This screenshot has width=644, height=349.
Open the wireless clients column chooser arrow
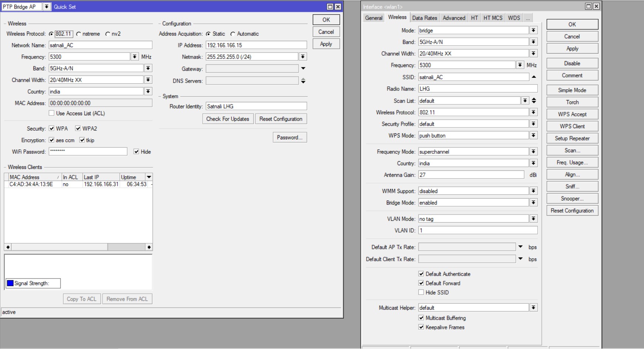(149, 177)
